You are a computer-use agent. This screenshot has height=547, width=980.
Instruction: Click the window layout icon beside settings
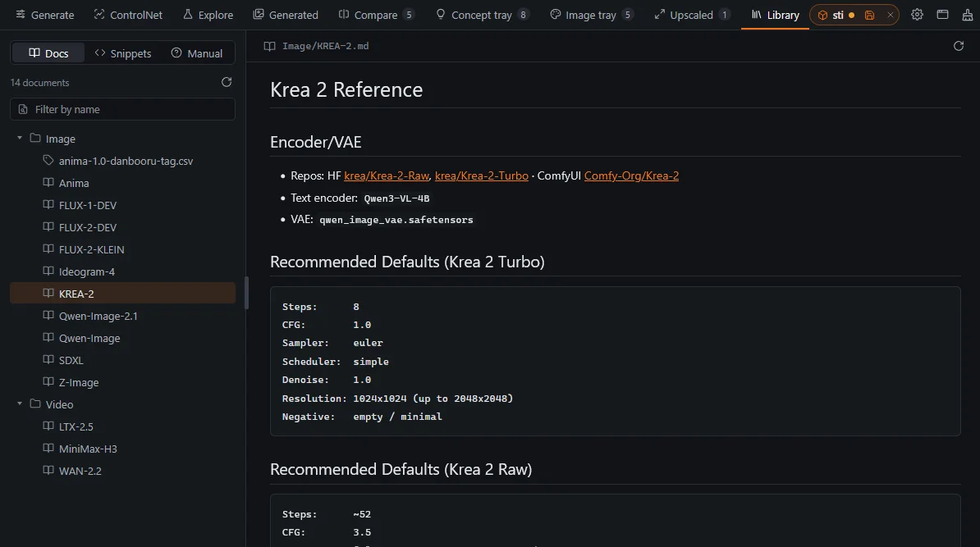tap(942, 15)
